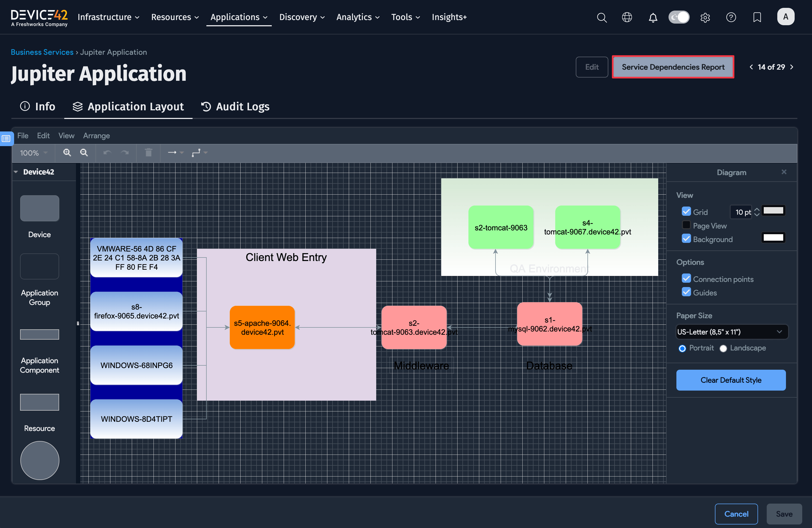Image resolution: width=812 pixels, height=528 pixels.
Task: Click the notifications bell icon
Action: pyautogui.click(x=653, y=17)
